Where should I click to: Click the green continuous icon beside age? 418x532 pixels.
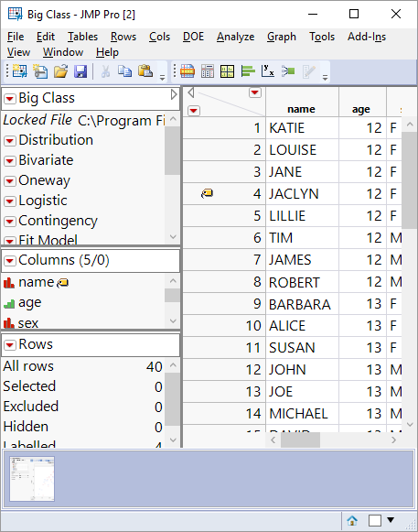point(9,304)
